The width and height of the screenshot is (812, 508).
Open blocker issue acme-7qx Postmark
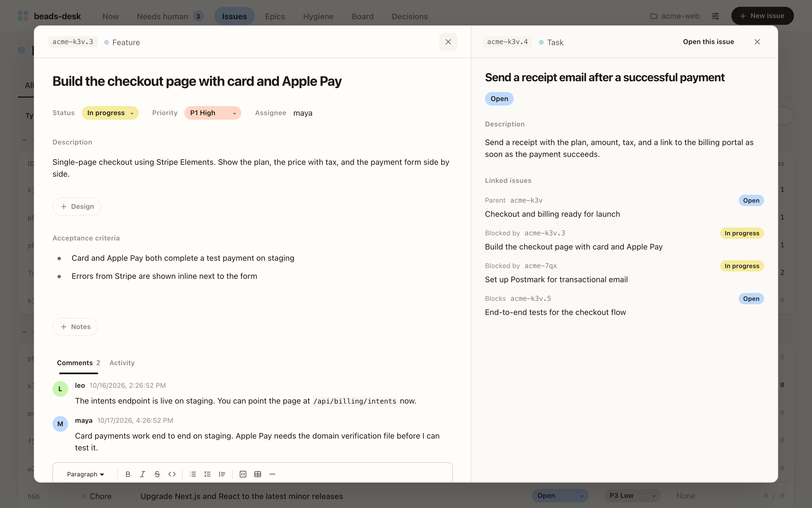pos(624,272)
